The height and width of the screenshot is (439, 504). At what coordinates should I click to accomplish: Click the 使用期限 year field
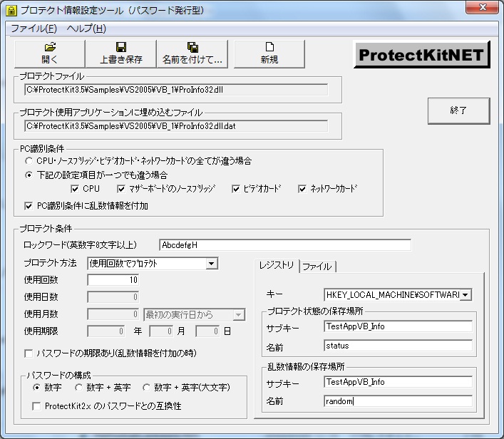(106, 331)
